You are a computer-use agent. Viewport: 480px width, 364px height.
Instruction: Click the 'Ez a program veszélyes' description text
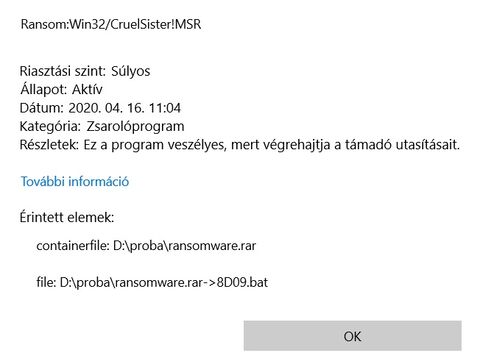(x=155, y=145)
